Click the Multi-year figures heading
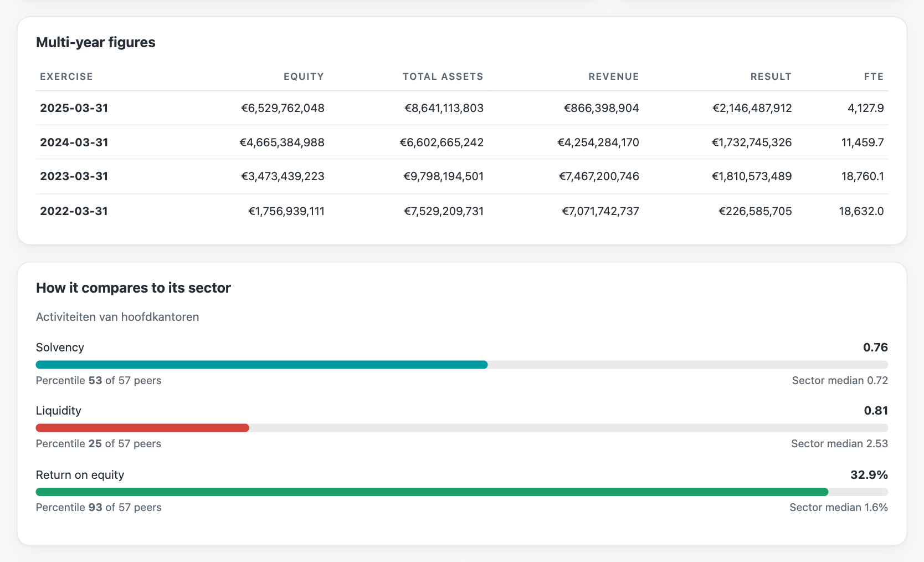This screenshot has height=562, width=924. [x=96, y=43]
